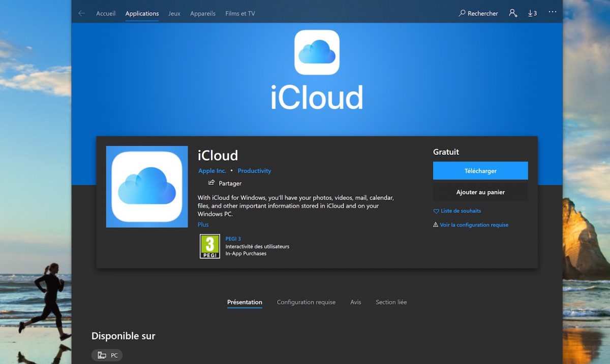Click the large iCloud app tile
The image size is (610, 364).
pos(146,187)
